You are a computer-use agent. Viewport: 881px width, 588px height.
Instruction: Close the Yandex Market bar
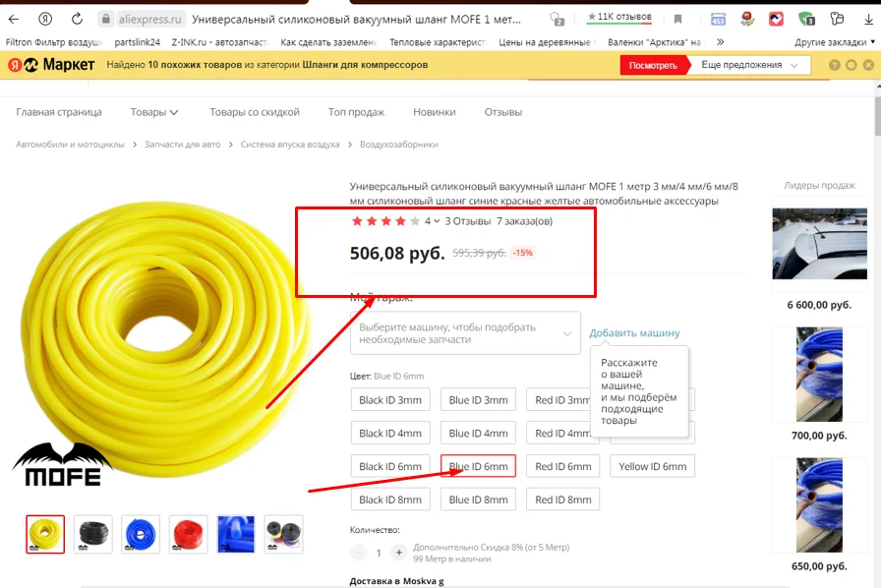point(868,65)
